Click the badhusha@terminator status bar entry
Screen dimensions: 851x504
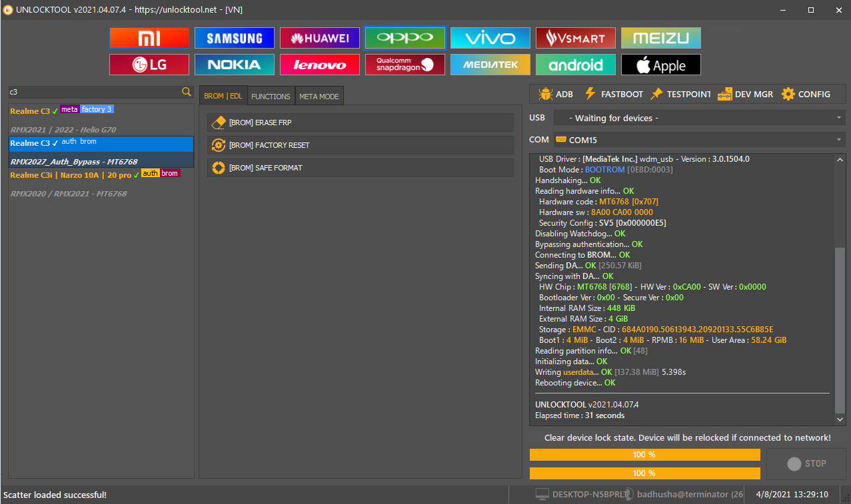point(690,495)
